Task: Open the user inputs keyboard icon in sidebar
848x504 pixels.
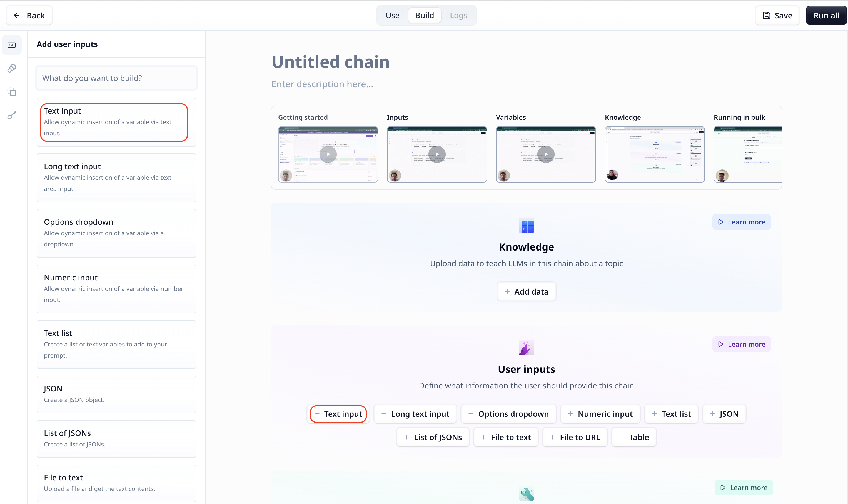Action: tap(12, 45)
